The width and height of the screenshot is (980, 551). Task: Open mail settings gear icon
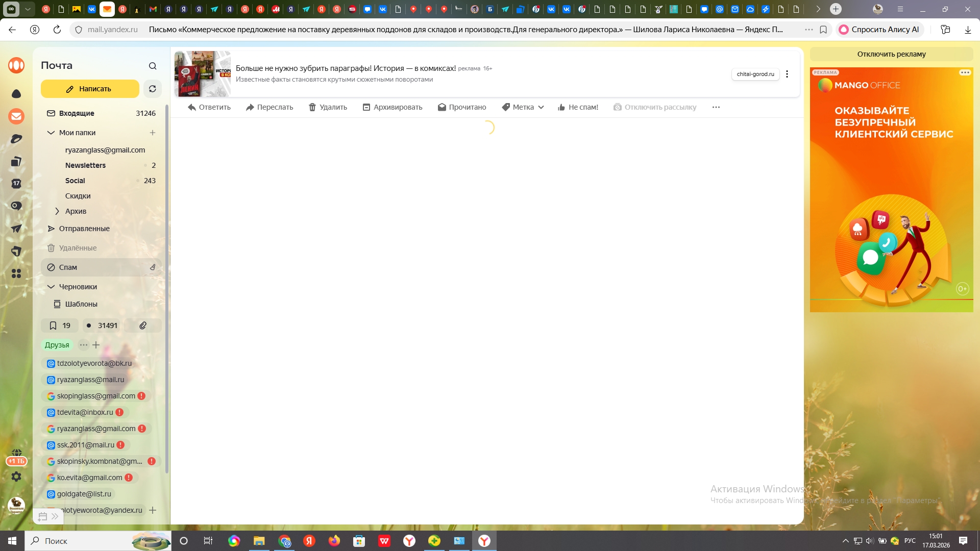point(16,477)
